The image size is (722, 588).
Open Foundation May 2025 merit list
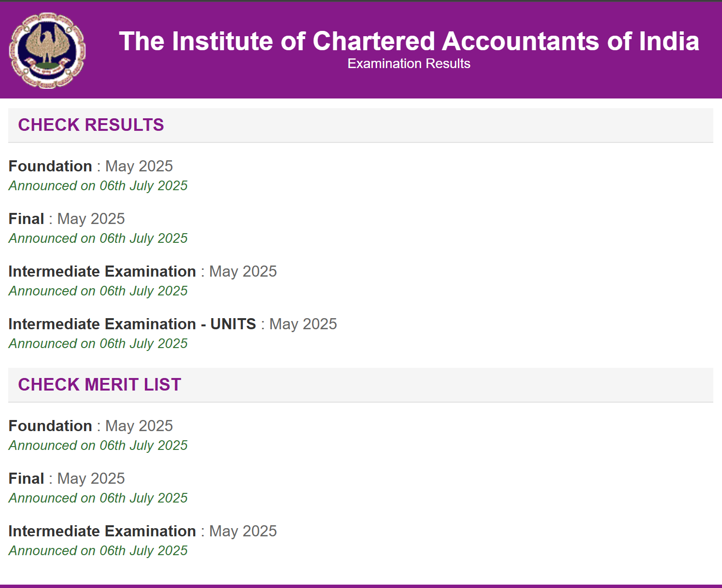pyautogui.click(x=90, y=426)
